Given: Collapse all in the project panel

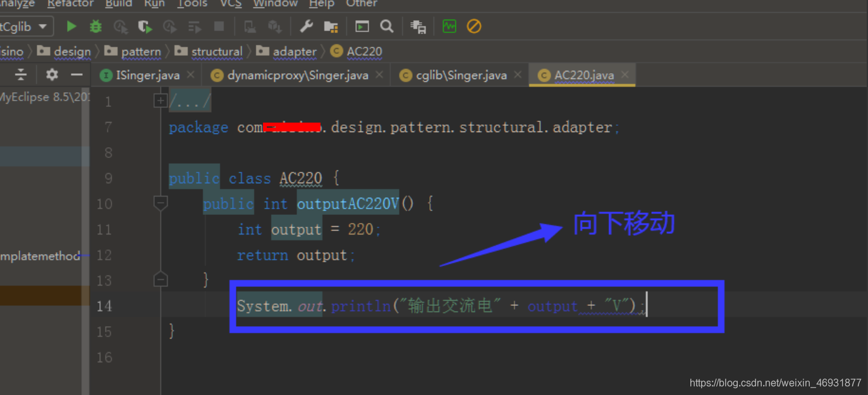Looking at the screenshot, I should (x=21, y=75).
